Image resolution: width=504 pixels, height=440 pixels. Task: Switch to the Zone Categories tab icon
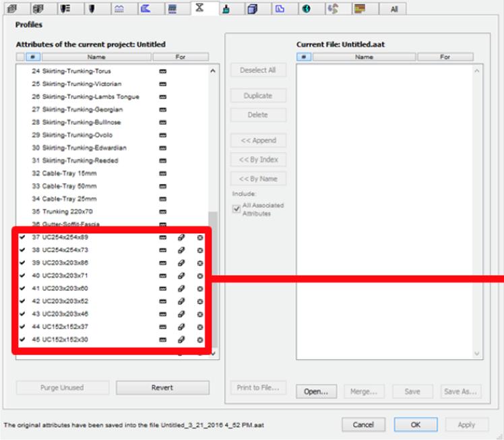point(280,9)
